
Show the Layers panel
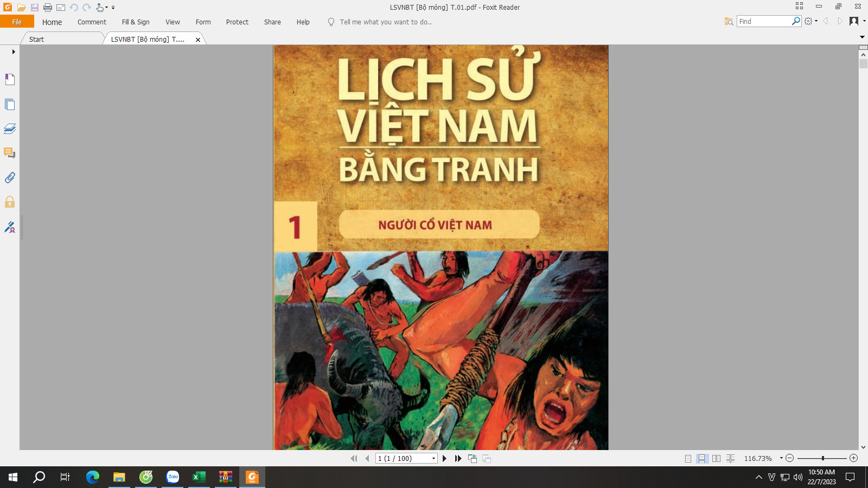click(10, 129)
